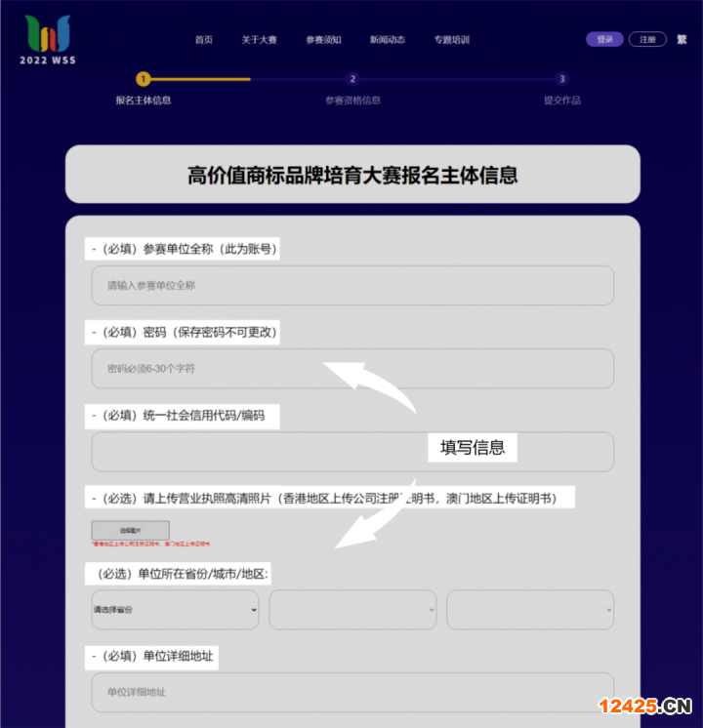
Task: Open the 首页 menu item
Action: point(203,40)
